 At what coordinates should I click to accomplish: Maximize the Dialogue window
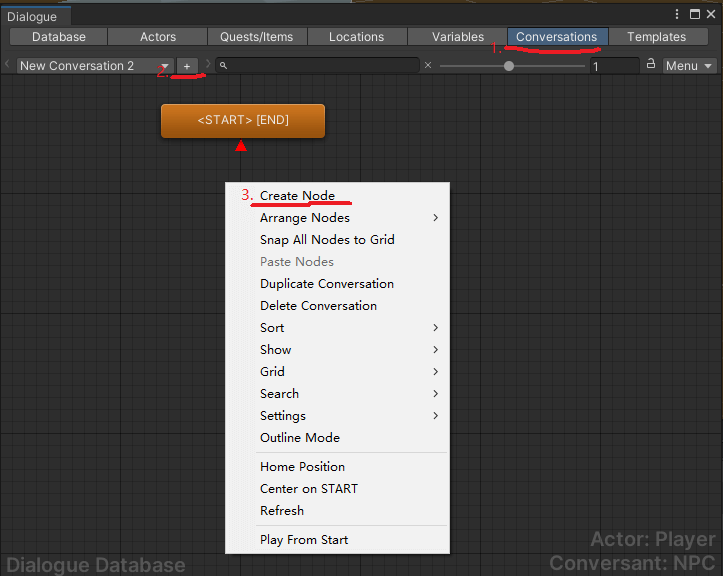point(694,14)
